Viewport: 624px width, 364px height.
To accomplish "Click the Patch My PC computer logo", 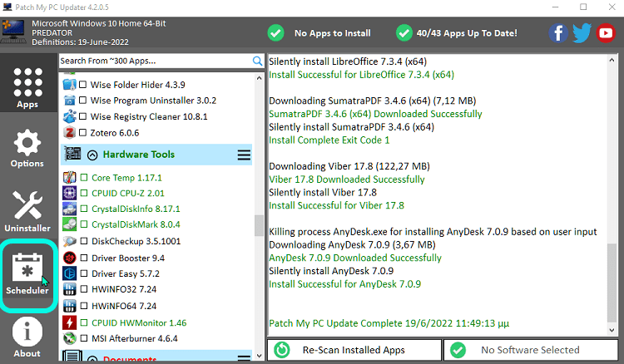I will point(13,32).
